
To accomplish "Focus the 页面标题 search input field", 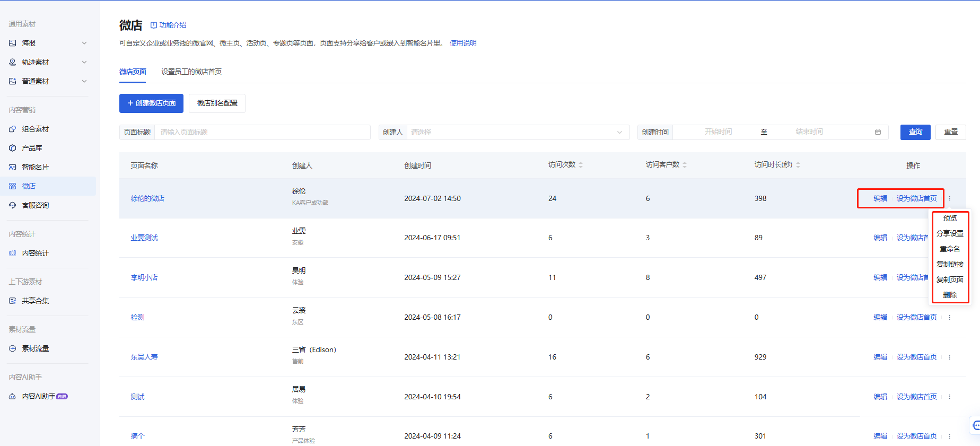I will pyautogui.click(x=262, y=132).
